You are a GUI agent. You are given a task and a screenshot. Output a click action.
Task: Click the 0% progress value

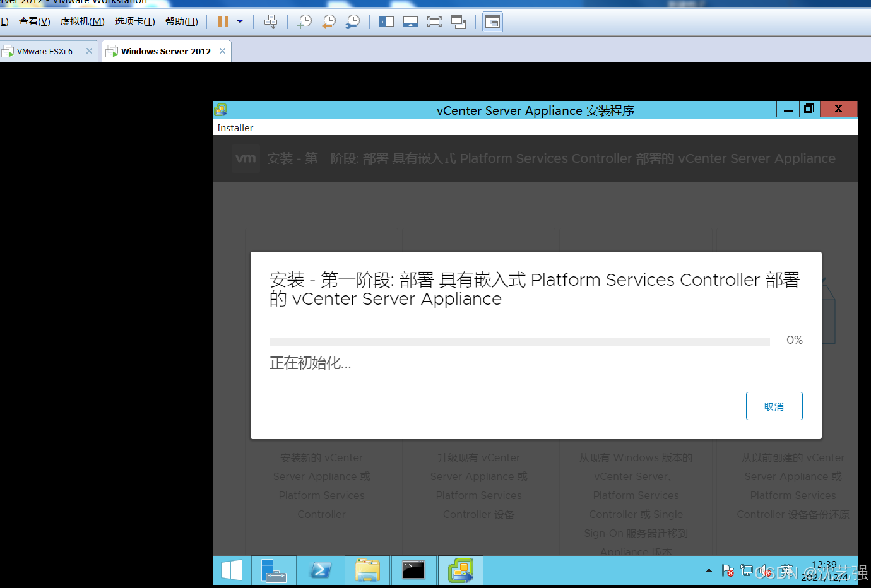click(795, 340)
